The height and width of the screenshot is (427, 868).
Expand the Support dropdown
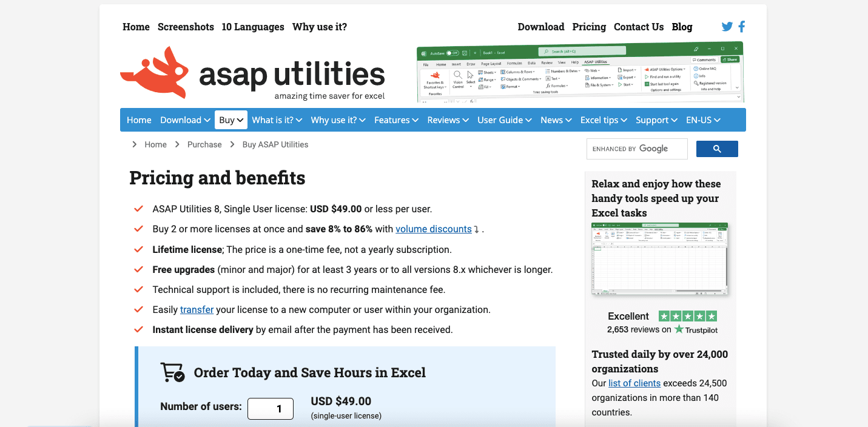coord(656,120)
